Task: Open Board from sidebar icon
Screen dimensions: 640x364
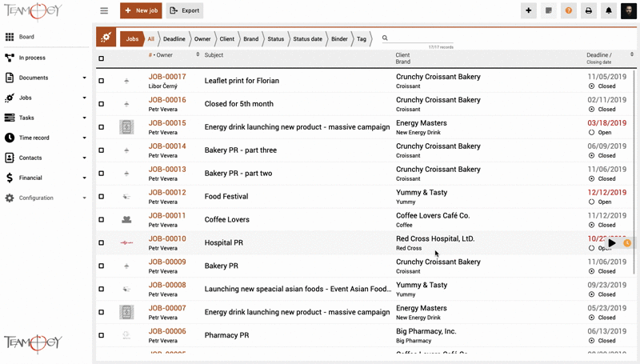Action: (x=10, y=37)
